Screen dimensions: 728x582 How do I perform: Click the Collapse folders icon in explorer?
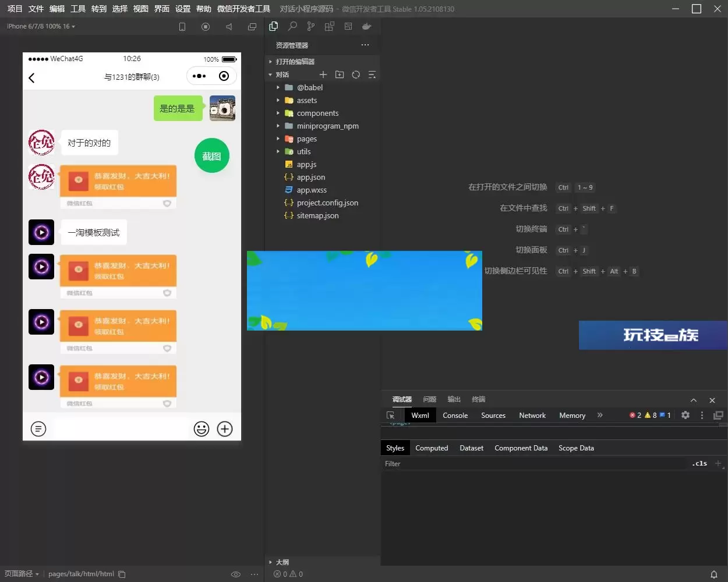pyautogui.click(x=372, y=74)
